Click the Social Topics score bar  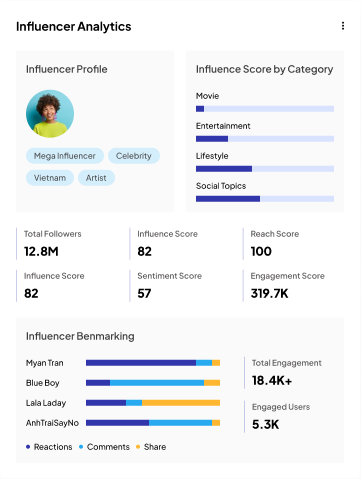coord(265,199)
